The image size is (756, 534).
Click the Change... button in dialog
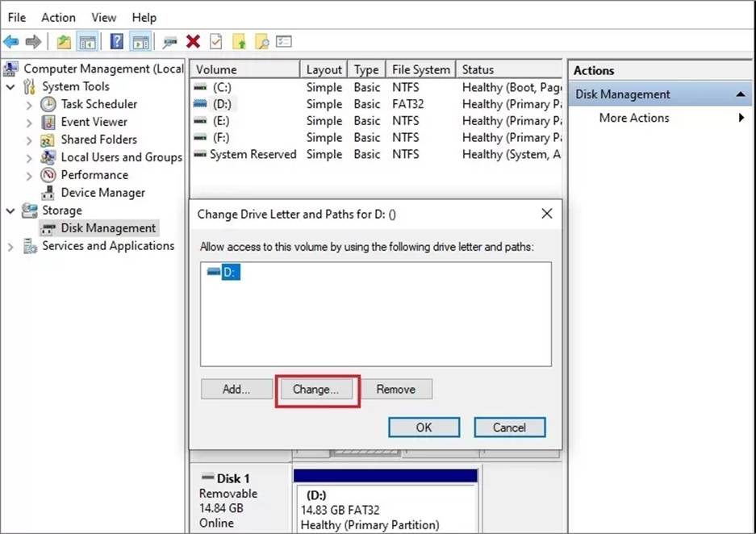315,390
